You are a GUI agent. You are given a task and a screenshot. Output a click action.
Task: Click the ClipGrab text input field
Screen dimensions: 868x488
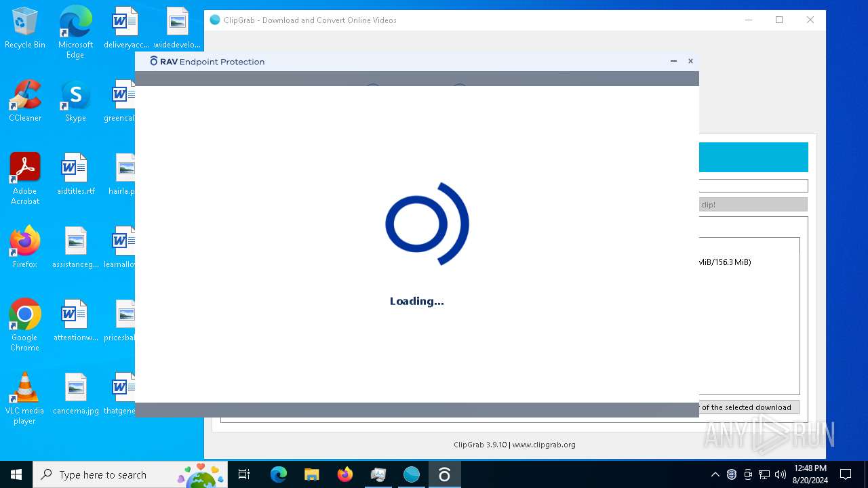[753, 186]
